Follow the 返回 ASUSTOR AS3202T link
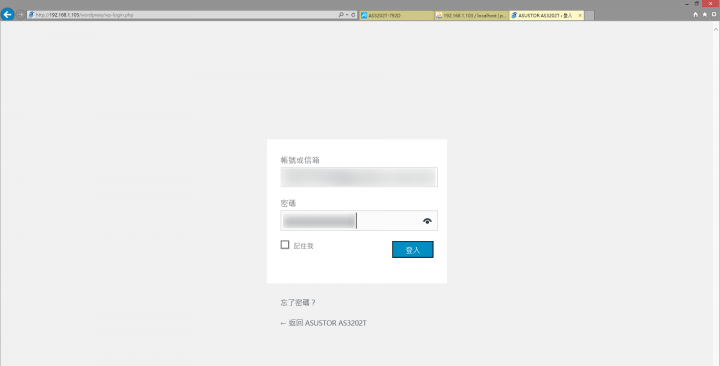 coord(323,323)
